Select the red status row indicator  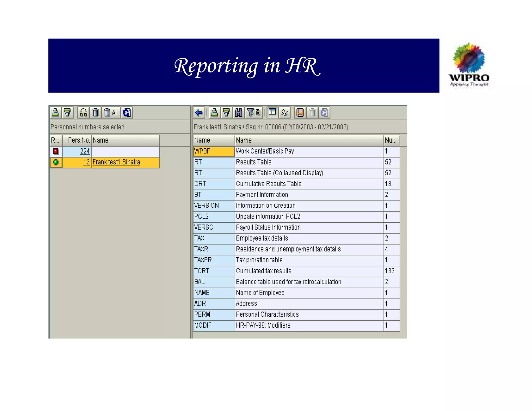pos(56,151)
